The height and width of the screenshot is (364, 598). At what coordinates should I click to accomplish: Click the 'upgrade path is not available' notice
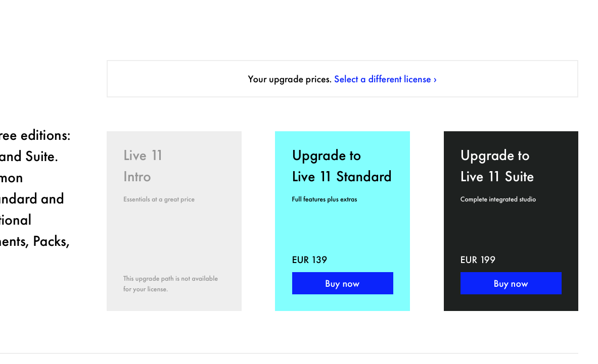click(x=170, y=284)
